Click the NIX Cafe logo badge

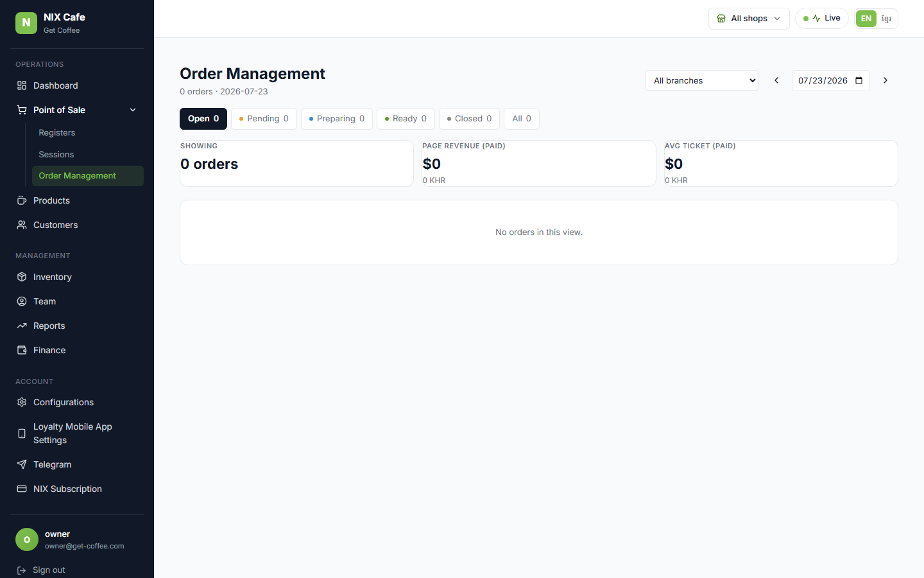click(26, 22)
